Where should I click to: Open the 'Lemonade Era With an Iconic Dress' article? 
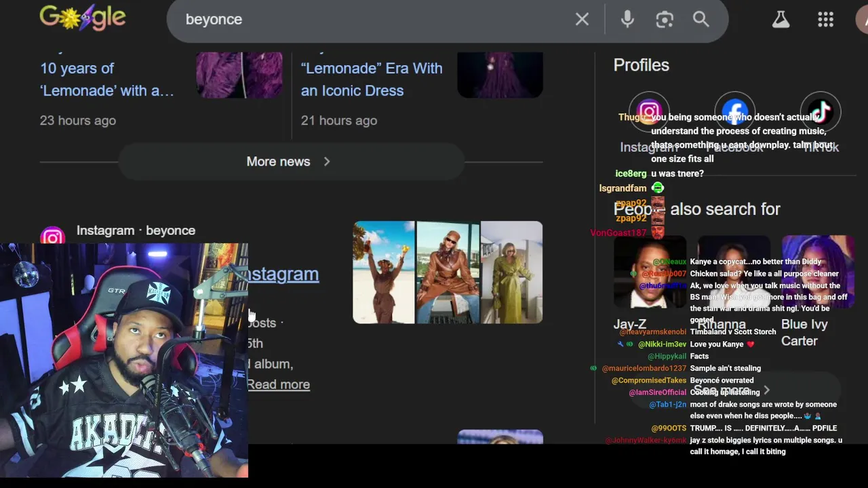(x=372, y=79)
